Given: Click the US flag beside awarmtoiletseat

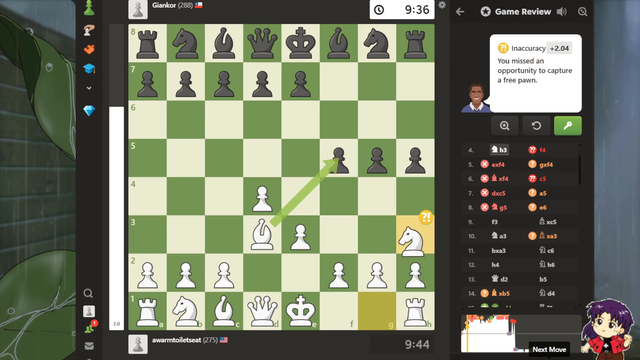Looking at the screenshot, I should point(224,340).
